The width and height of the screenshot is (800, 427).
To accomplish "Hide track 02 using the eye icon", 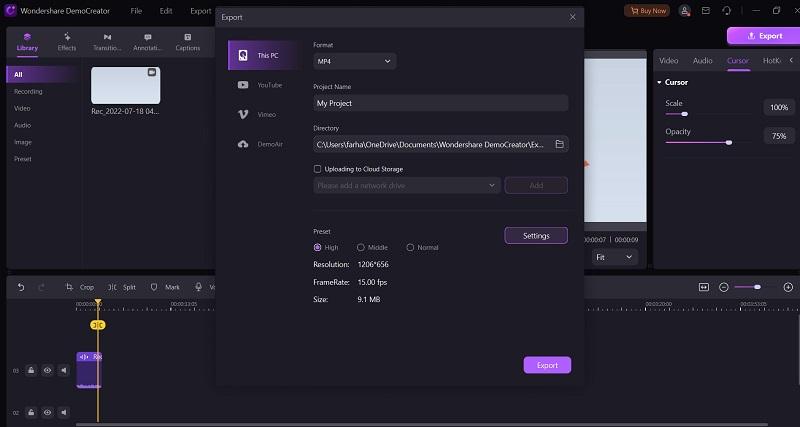I will pos(47,411).
